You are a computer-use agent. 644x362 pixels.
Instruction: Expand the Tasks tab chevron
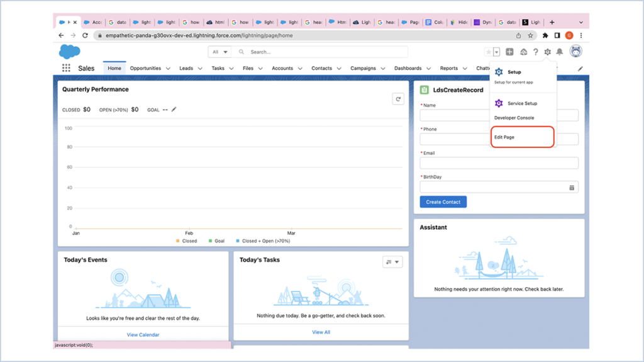(x=231, y=69)
